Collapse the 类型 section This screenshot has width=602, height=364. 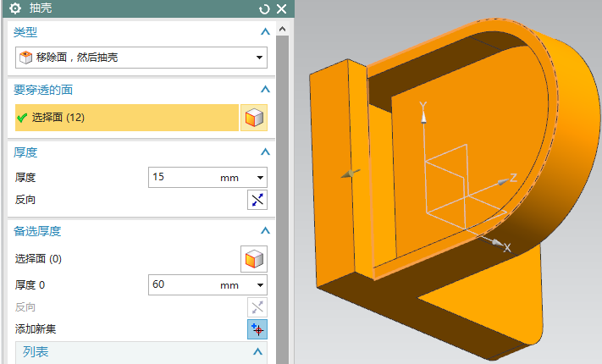point(265,31)
